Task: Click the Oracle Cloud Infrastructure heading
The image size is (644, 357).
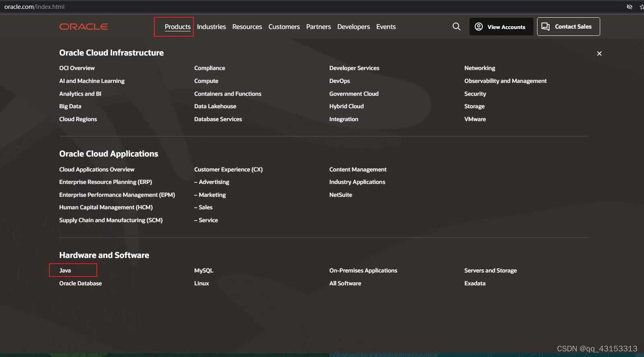Action: tap(111, 53)
